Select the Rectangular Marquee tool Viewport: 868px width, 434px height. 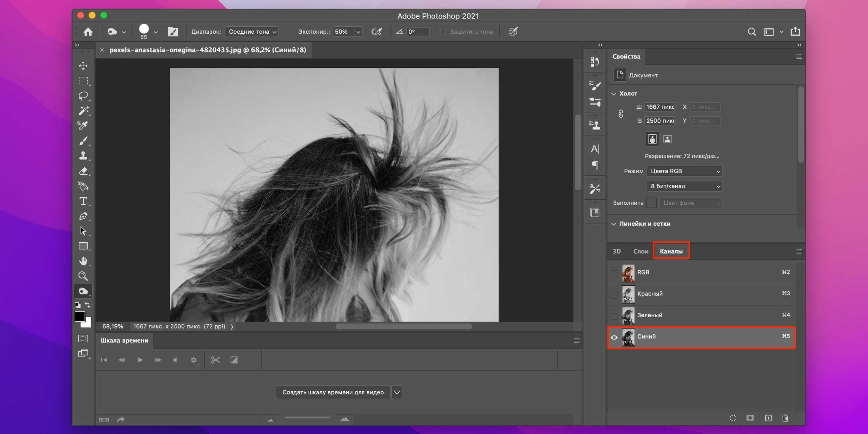point(83,81)
